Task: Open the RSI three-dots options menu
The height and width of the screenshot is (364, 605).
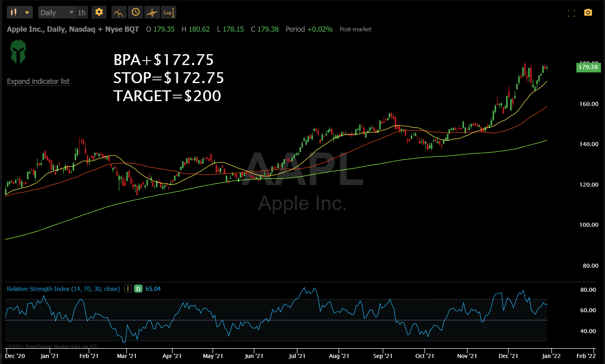Action: tap(128, 289)
